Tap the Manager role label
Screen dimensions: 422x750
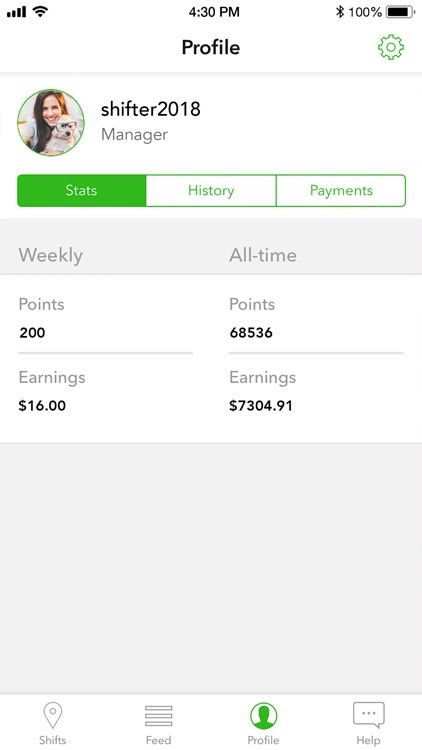click(134, 134)
